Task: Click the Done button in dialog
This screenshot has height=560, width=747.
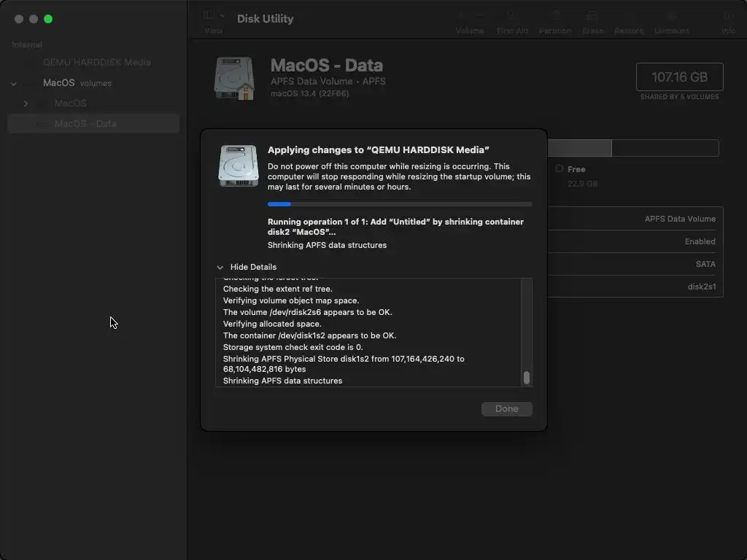Action: pos(506,408)
